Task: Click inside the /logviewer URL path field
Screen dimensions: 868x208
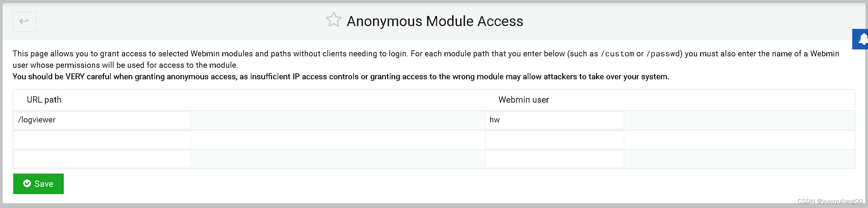Action: pyautogui.click(x=101, y=120)
